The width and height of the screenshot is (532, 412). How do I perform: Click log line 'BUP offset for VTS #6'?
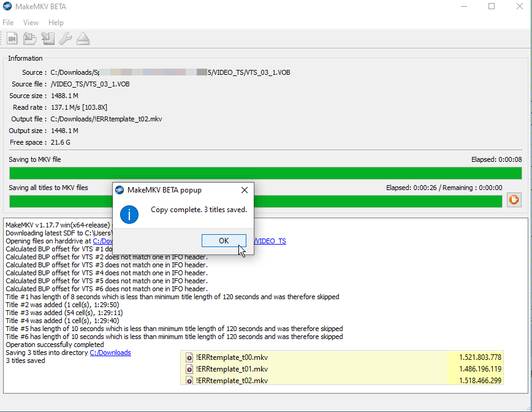click(107, 289)
